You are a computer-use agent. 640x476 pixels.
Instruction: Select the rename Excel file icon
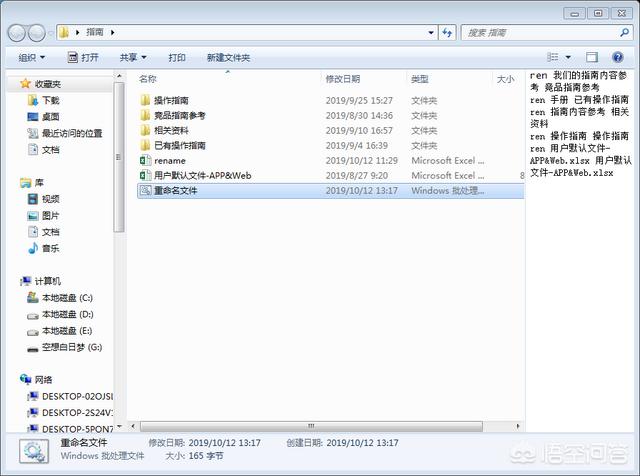coord(145,160)
